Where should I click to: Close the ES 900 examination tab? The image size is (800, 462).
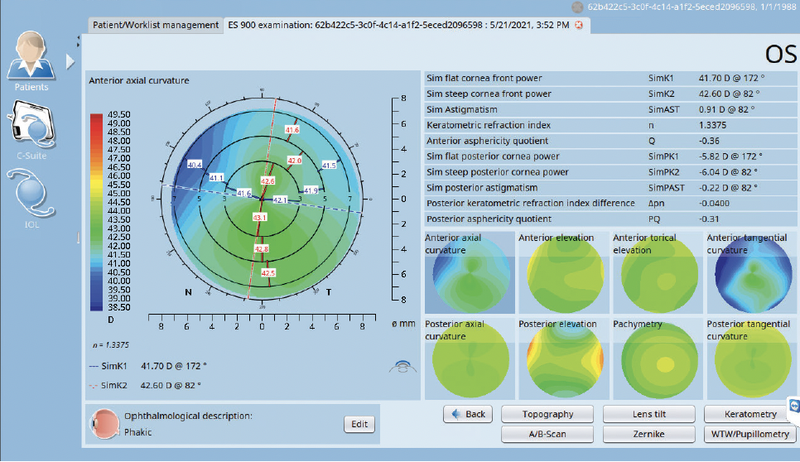pyautogui.click(x=579, y=25)
